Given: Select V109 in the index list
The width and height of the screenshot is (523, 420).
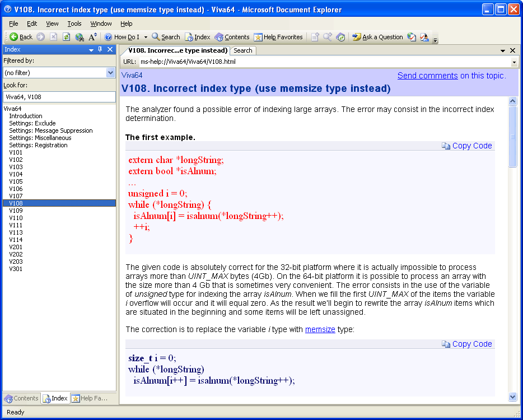Looking at the screenshot, I should tap(16, 211).
